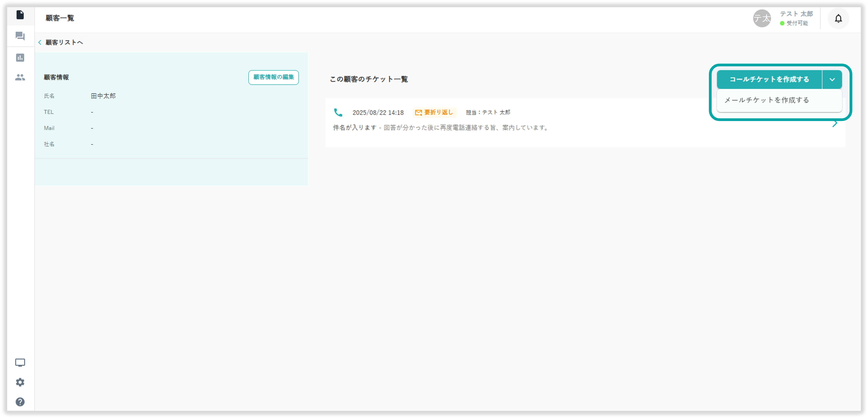Click the notification bell icon
The height and width of the screenshot is (418, 868).
pos(838,19)
